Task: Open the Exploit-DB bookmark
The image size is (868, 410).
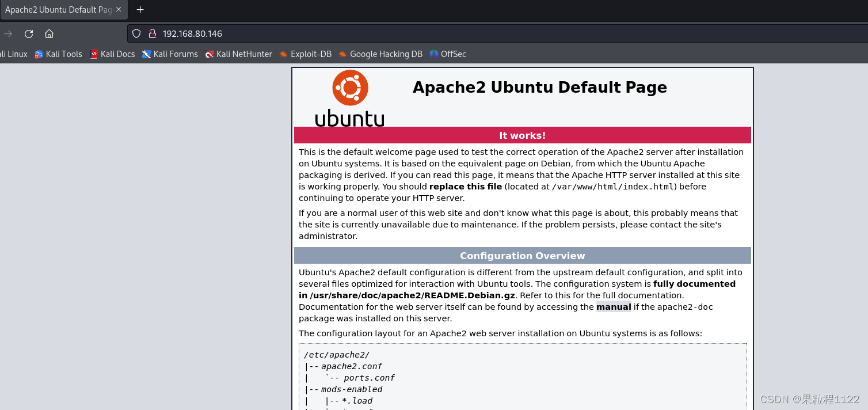Action: coord(306,54)
